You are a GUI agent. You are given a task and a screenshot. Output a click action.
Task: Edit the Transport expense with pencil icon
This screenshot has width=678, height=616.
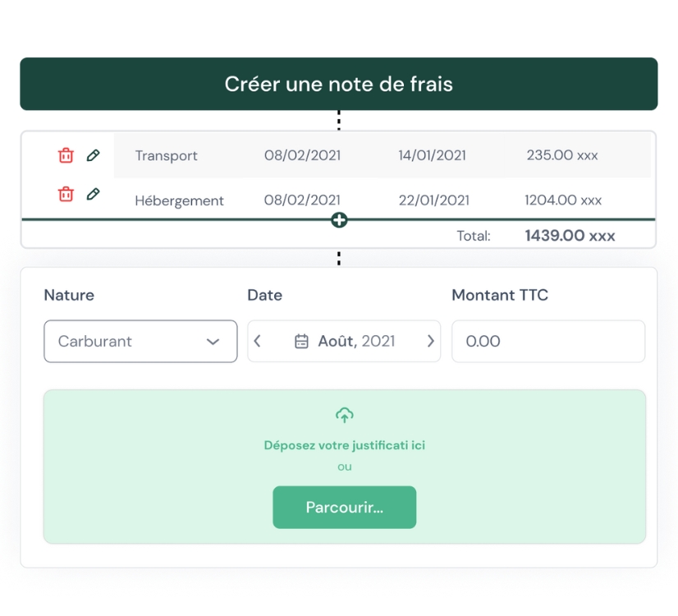tap(93, 155)
